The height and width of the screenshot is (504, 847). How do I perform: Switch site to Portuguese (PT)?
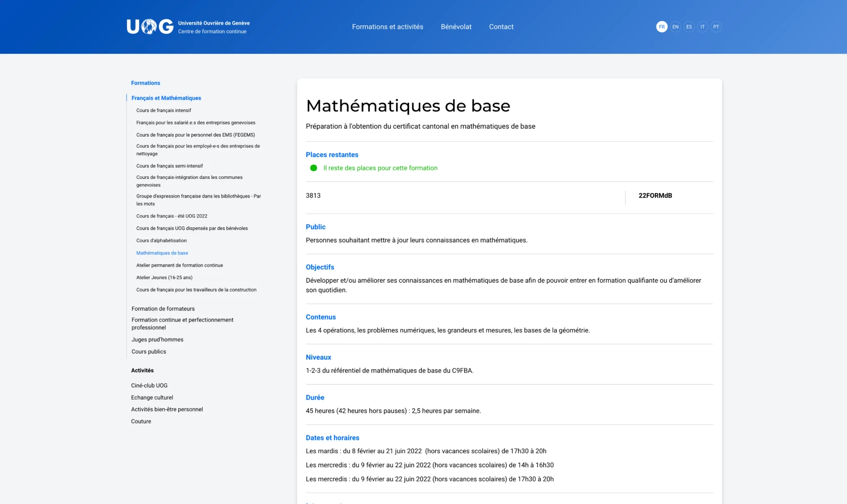coord(716,27)
